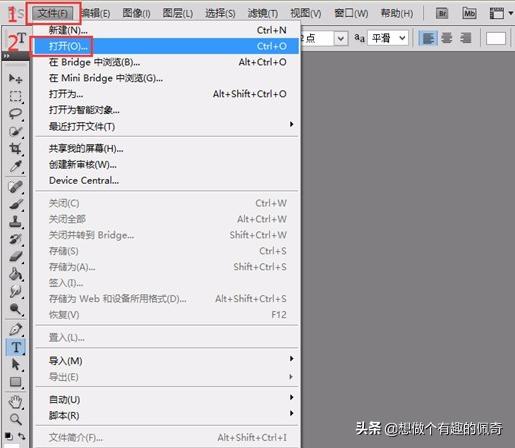Choose 创建新审核(W)... entry

167,164
